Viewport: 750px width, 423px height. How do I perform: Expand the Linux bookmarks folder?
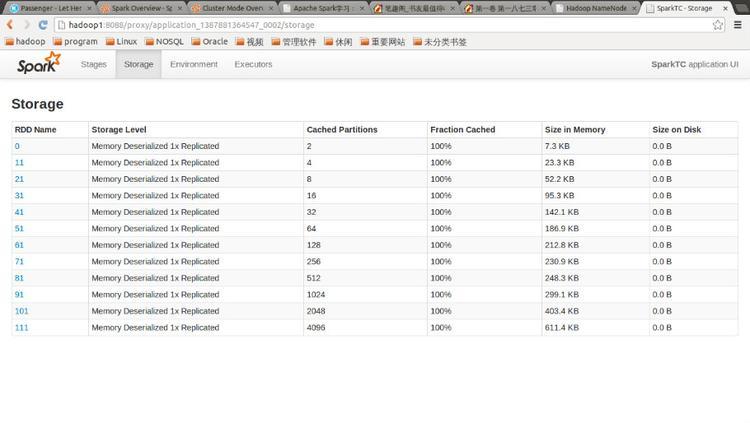pyautogui.click(x=121, y=42)
